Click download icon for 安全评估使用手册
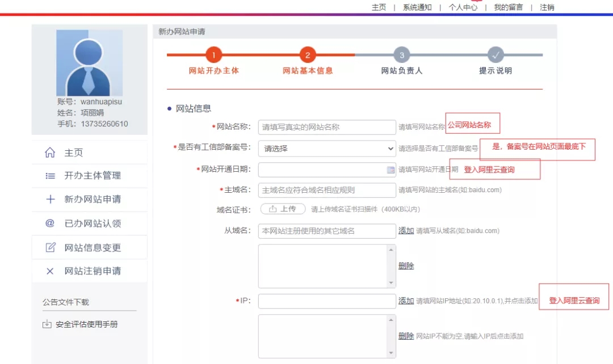613x364 pixels. pos(47,324)
